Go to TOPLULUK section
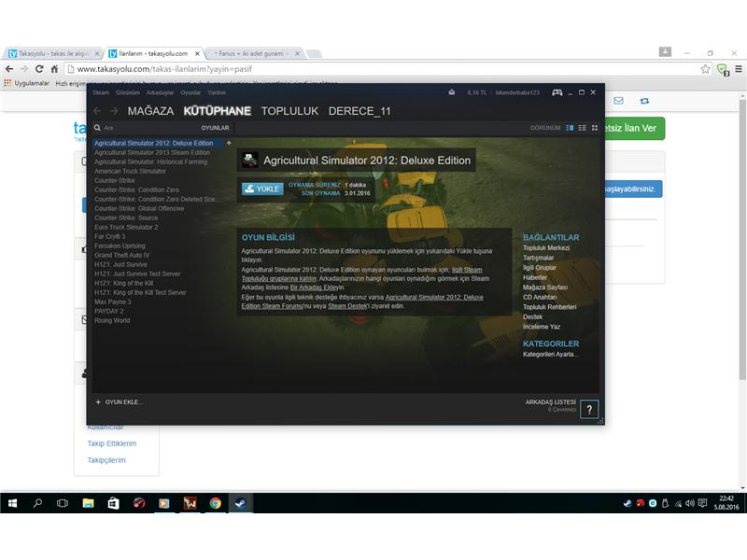The width and height of the screenshot is (747, 560). click(x=289, y=111)
